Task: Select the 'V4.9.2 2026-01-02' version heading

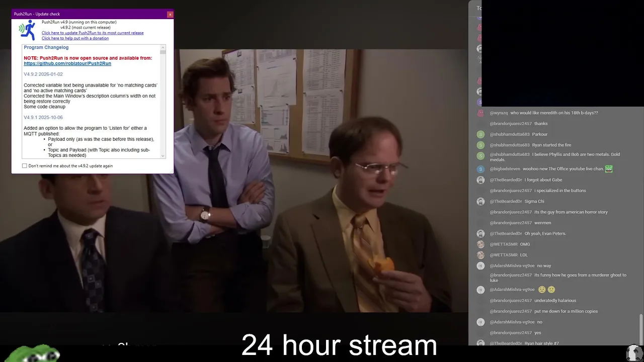Action: tap(43, 74)
